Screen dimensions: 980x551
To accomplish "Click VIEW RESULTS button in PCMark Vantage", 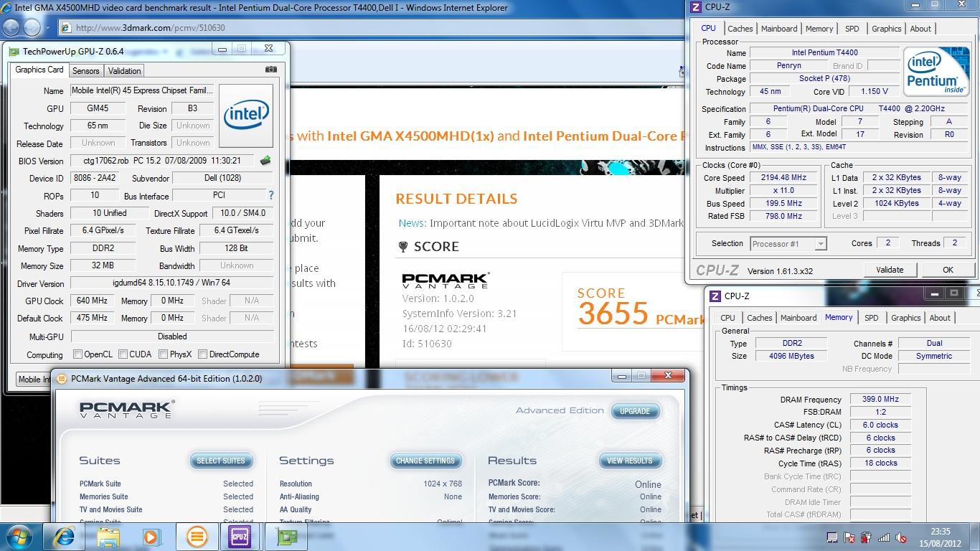I will pyautogui.click(x=630, y=461).
